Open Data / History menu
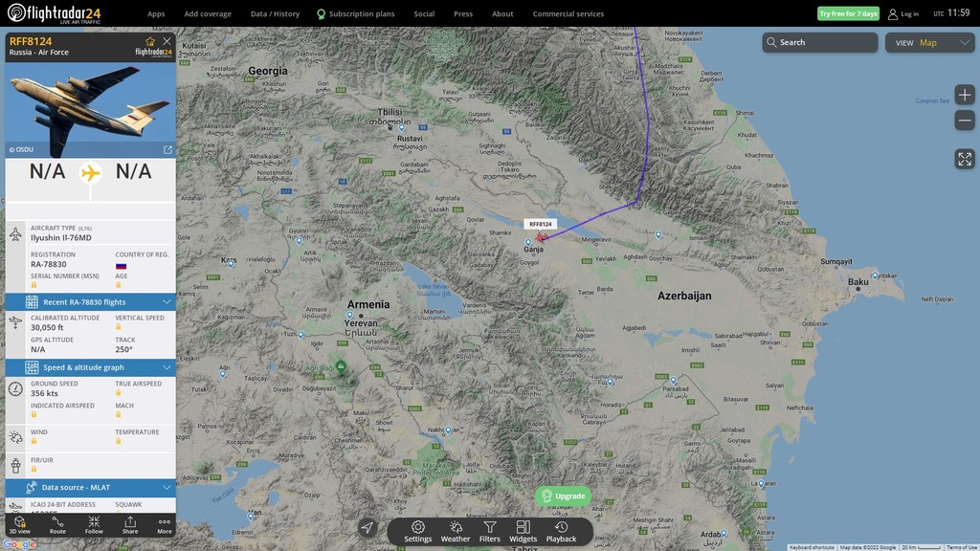This screenshot has width=980, height=551. 275,13
